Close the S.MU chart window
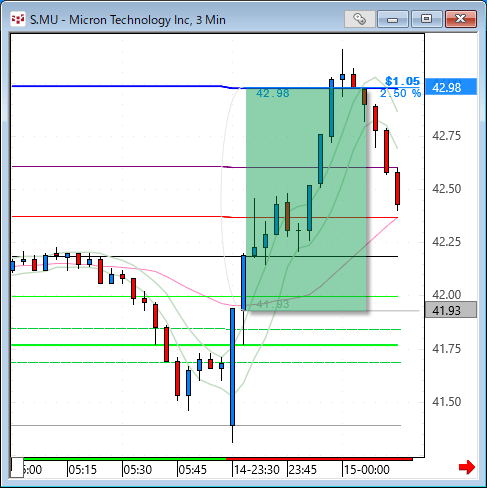Viewport: 487px width, 488px height. 461,19
